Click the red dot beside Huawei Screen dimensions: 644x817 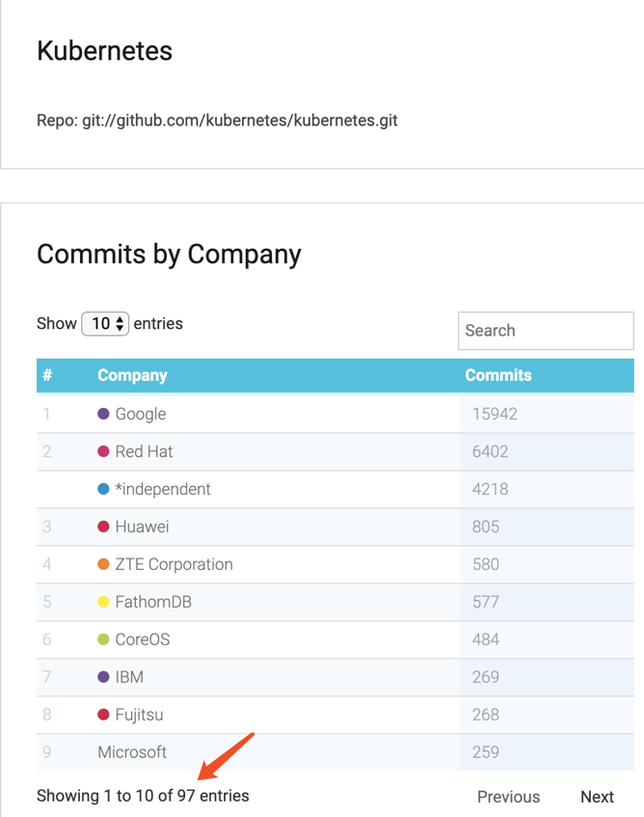(103, 527)
